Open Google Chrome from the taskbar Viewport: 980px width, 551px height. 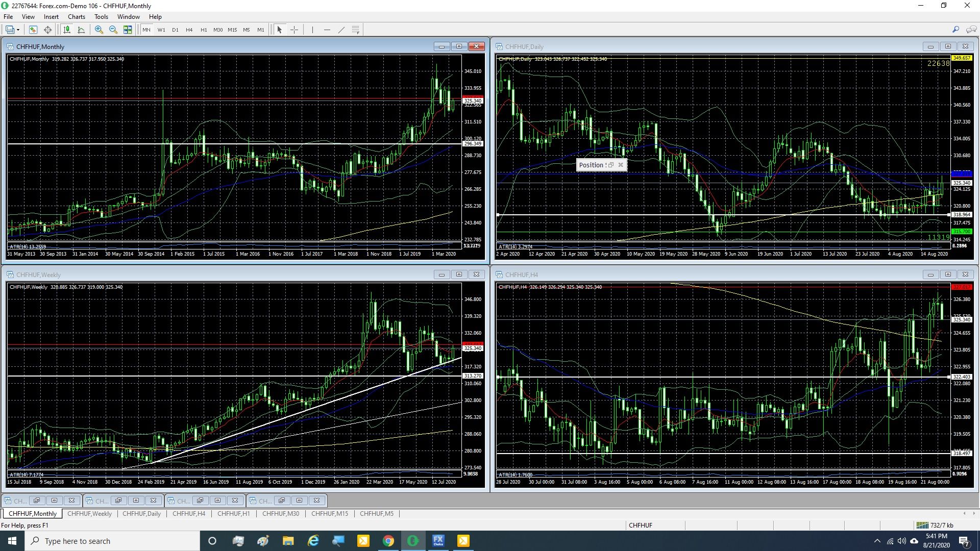388,541
